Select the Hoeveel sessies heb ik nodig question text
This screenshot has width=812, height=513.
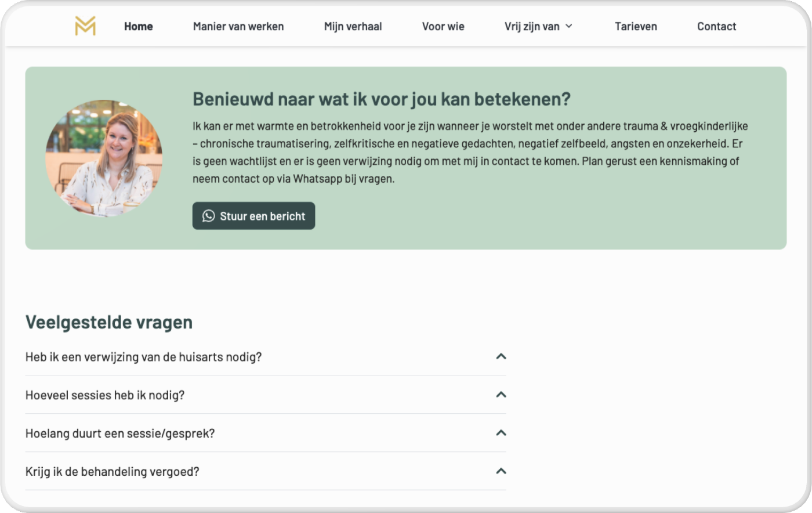[x=105, y=395]
